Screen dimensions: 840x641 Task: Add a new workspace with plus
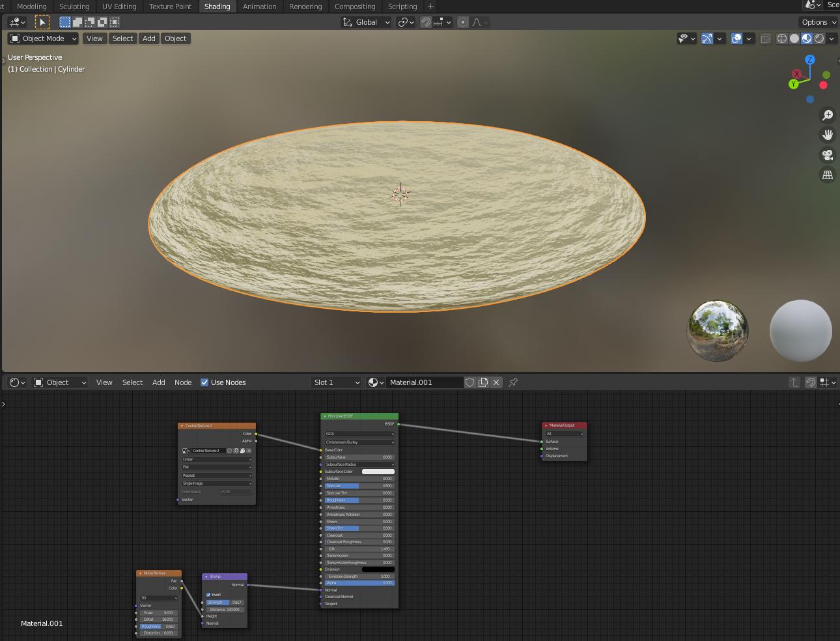430,7
